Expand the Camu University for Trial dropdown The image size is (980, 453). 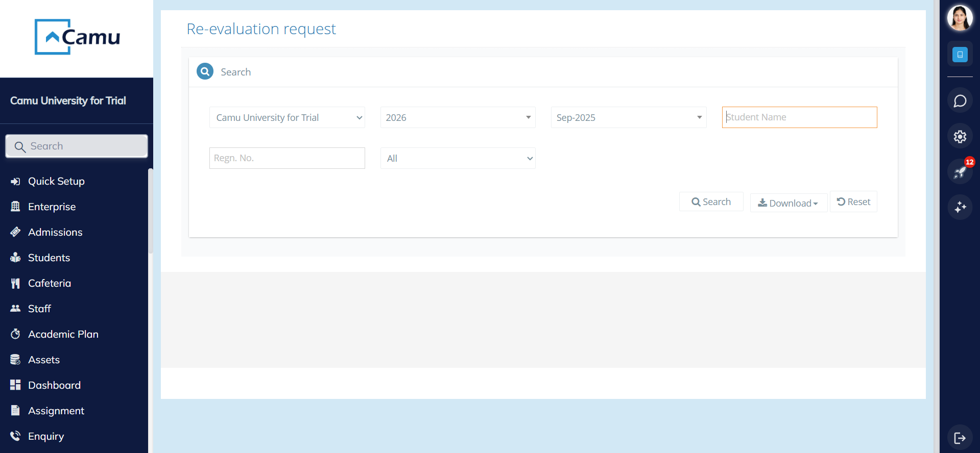coord(287,117)
